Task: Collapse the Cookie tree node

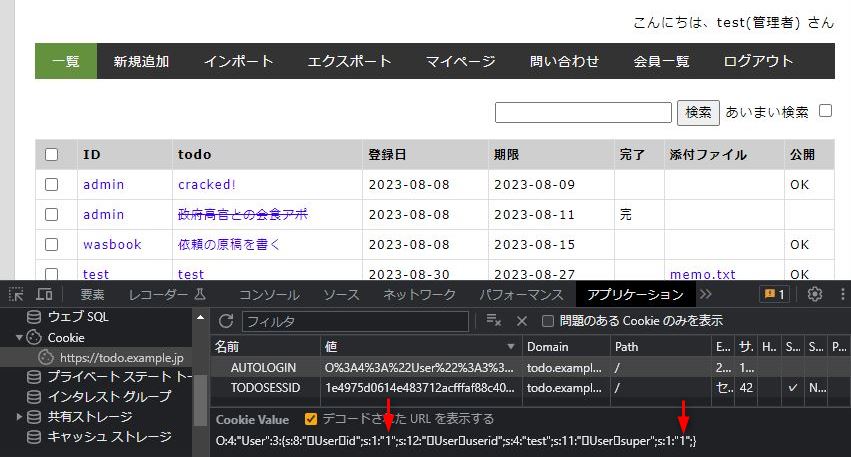Action: click(19, 338)
